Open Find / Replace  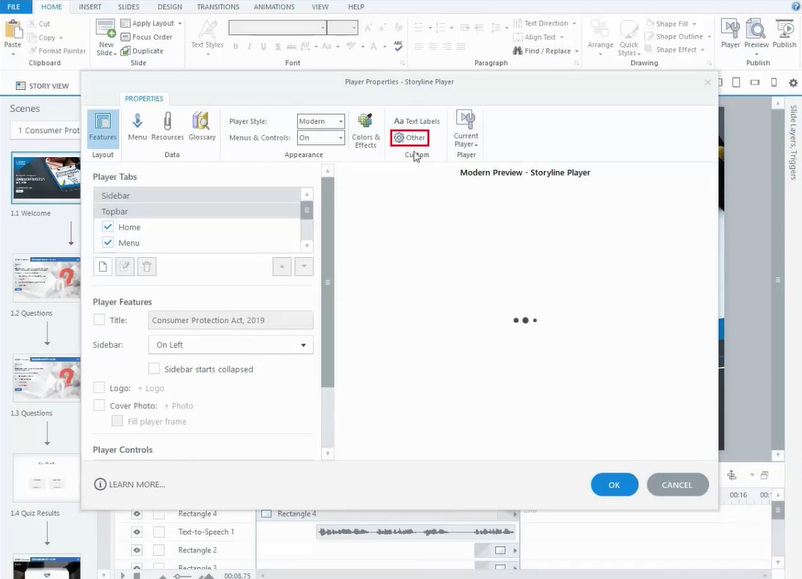(545, 51)
